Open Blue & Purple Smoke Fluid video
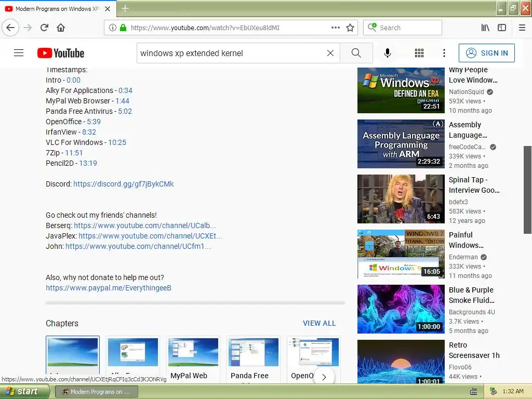Screen dimensions: 532x399 (401, 309)
